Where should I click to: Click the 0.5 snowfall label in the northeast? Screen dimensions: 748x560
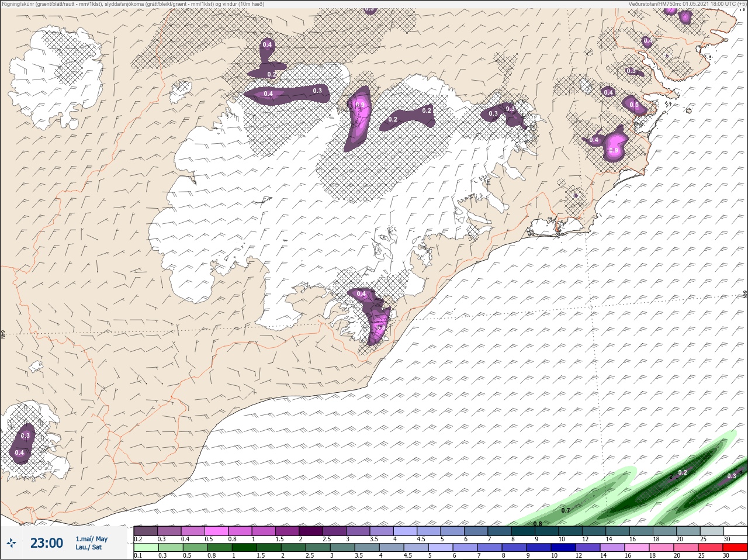point(634,105)
